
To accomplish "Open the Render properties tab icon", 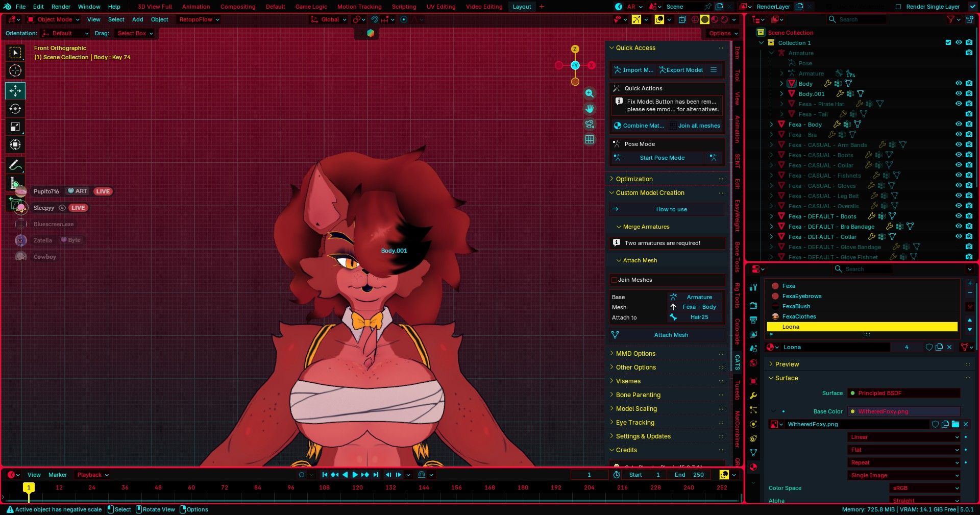I will [x=753, y=305].
